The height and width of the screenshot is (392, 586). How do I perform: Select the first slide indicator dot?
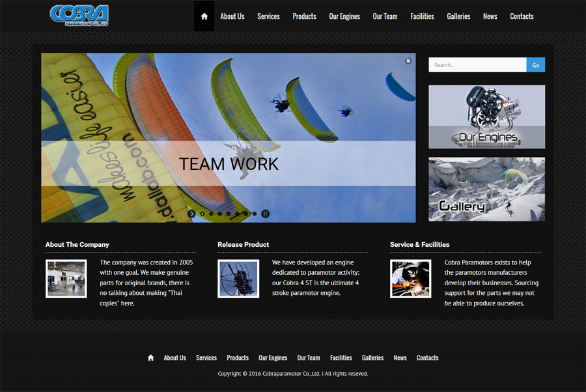click(202, 214)
